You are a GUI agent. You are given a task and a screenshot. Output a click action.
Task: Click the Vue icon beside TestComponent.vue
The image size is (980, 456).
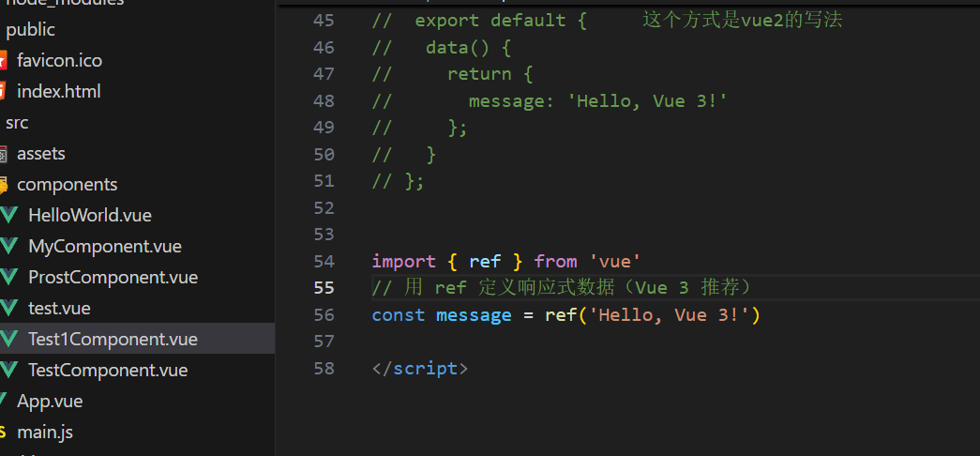[8, 371]
